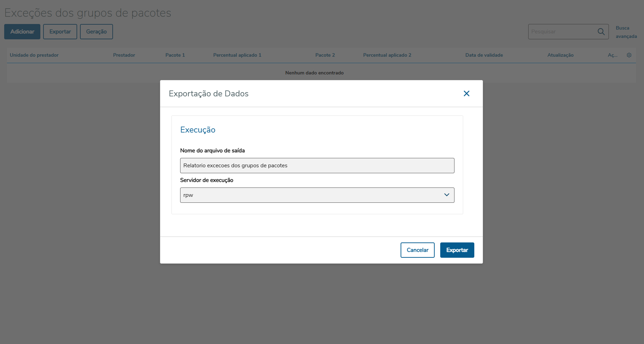Click the Pacote 1 column header
The width and height of the screenshot is (644, 344).
pyautogui.click(x=175, y=55)
